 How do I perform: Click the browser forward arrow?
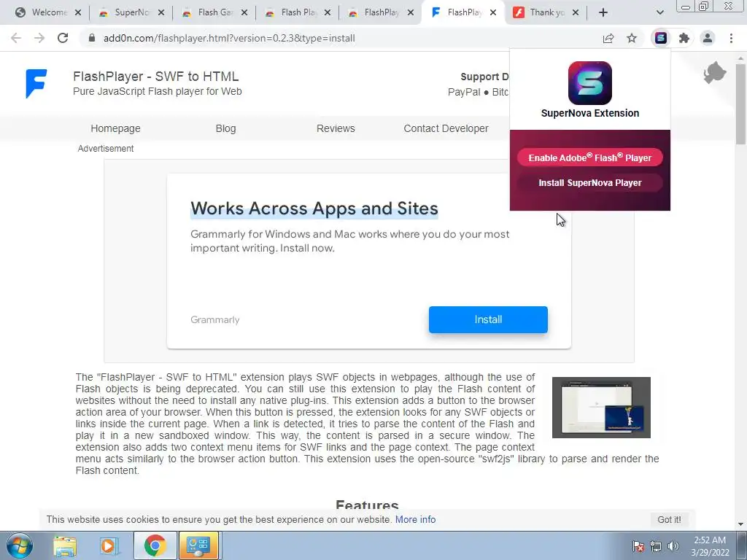[39, 38]
